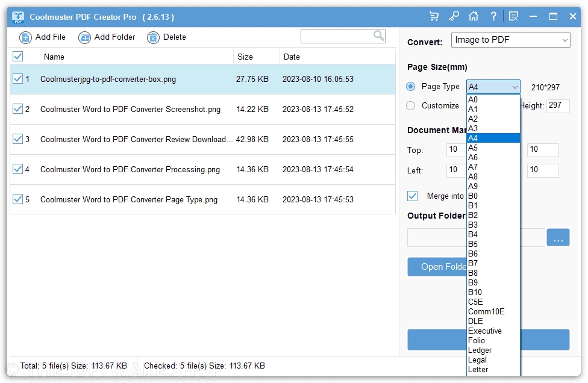The height and width of the screenshot is (383, 588).
Task: Select Comm10E page size option
Action: click(x=493, y=311)
